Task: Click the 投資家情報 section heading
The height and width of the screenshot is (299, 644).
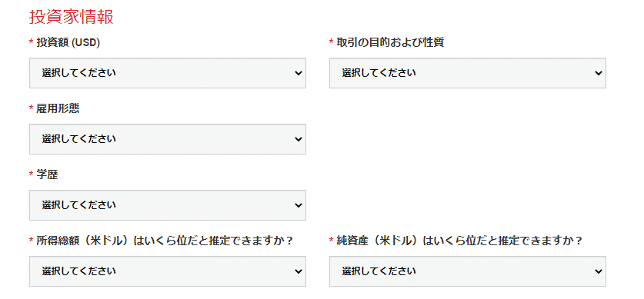Action: point(72,17)
